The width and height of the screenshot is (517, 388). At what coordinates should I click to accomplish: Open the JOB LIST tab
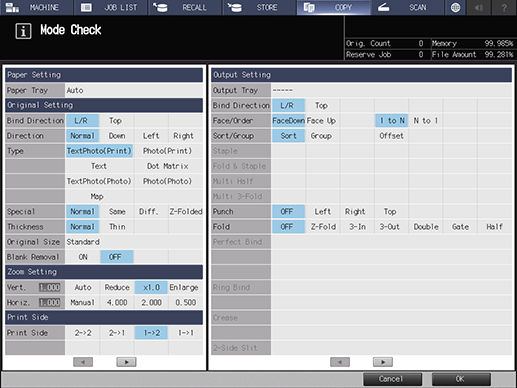[x=111, y=7]
